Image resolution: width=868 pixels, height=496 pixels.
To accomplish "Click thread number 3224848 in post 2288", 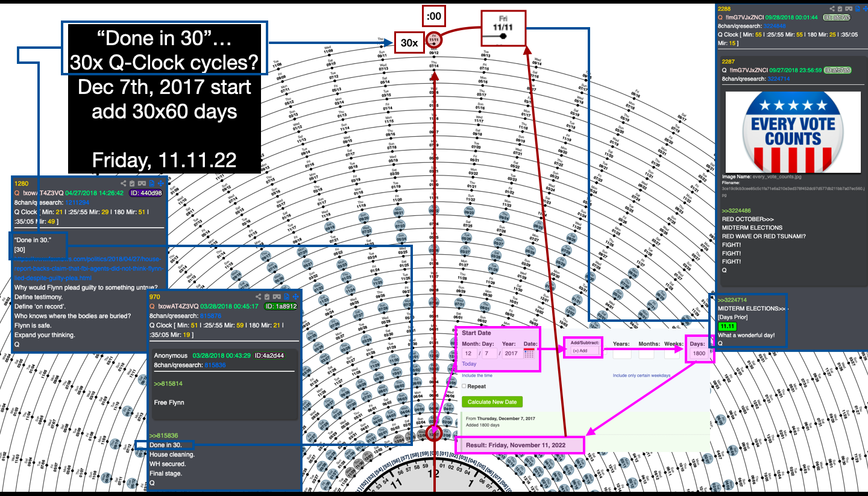I will (775, 25).
